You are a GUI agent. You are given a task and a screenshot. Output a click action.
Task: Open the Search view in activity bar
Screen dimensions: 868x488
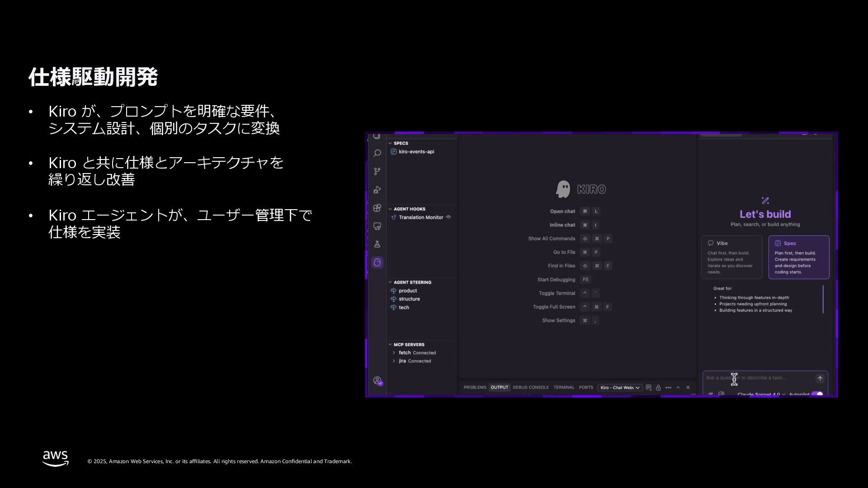[x=377, y=154]
